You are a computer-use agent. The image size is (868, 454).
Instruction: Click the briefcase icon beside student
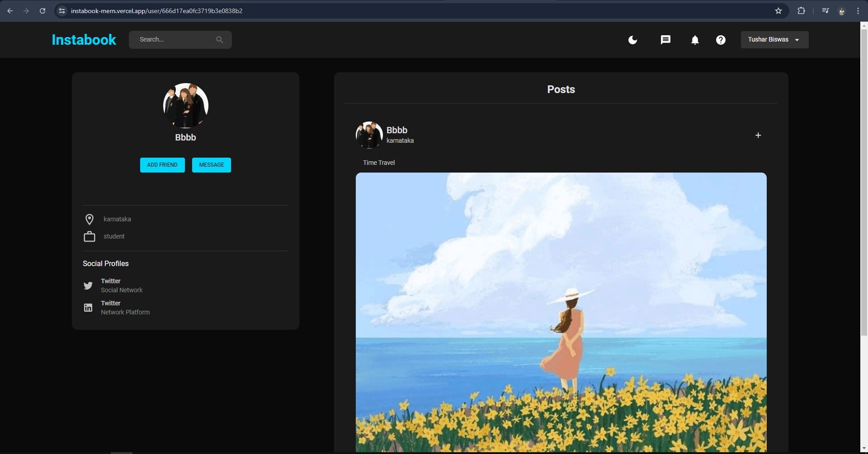pos(90,236)
